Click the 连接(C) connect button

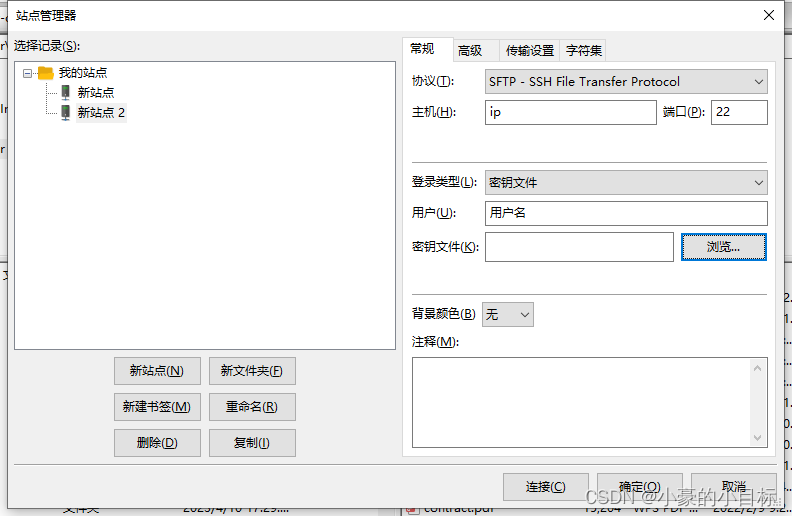tap(546, 487)
